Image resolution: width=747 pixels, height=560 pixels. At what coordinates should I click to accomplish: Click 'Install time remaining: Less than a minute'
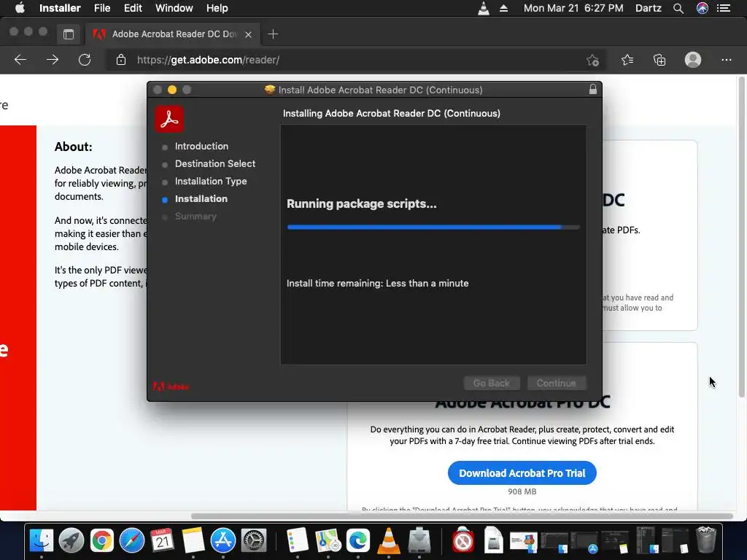point(377,284)
